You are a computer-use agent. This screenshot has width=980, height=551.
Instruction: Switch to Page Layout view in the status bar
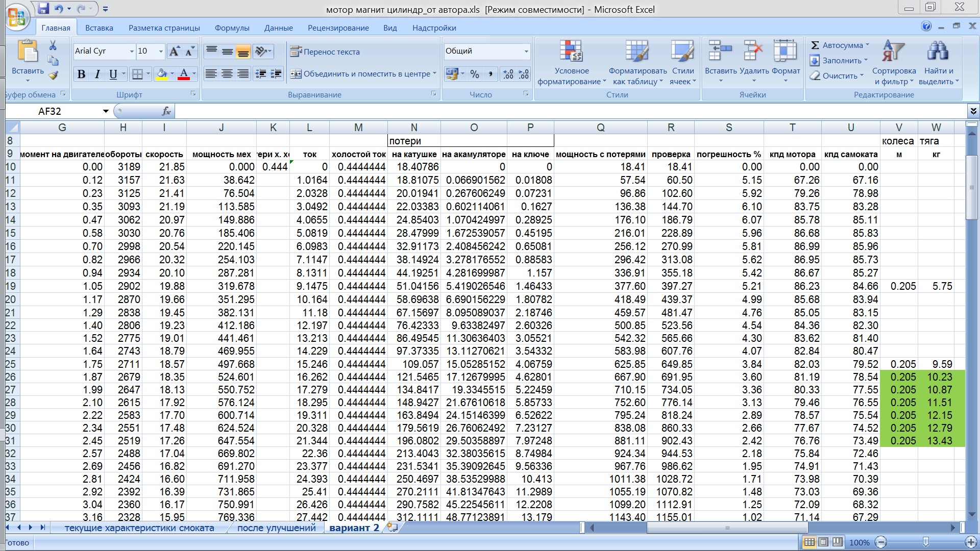click(x=823, y=542)
